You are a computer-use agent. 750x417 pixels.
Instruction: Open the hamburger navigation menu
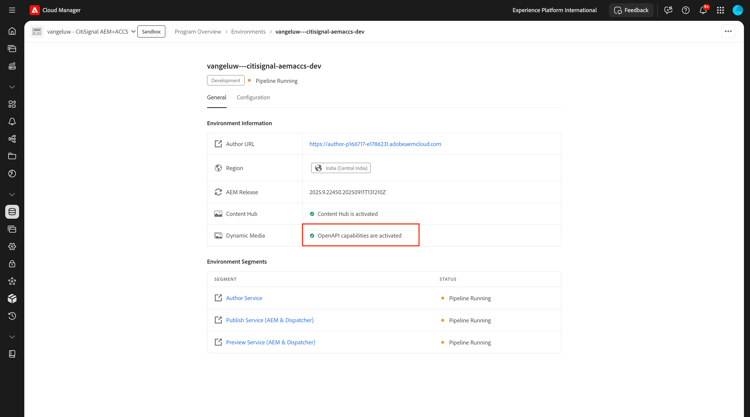(x=12, y=10)
